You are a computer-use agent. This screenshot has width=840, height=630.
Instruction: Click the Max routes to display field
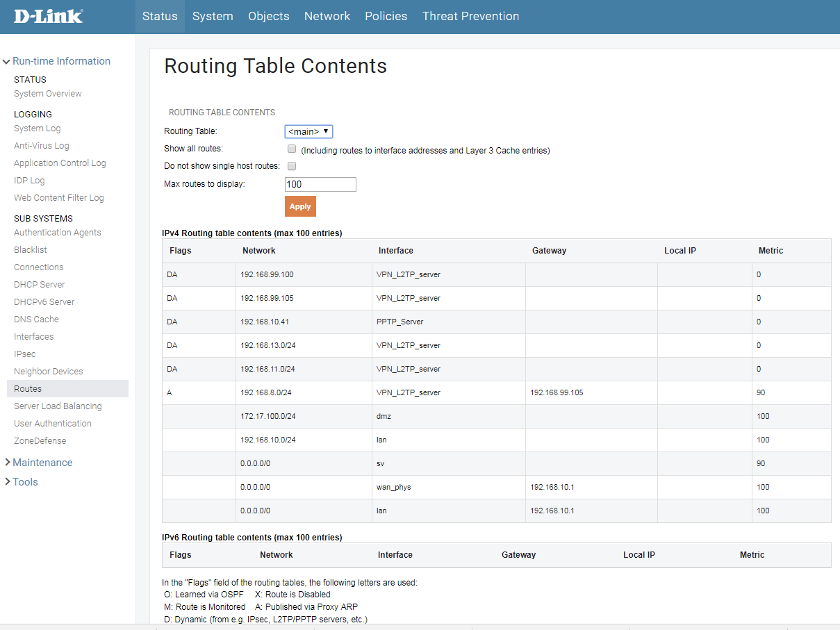point(320,184)
